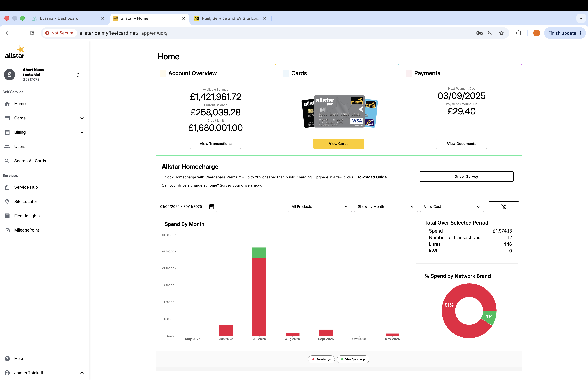588x380 pixels.
Task: Open the date range calendar icon
Action: (211, 206)
